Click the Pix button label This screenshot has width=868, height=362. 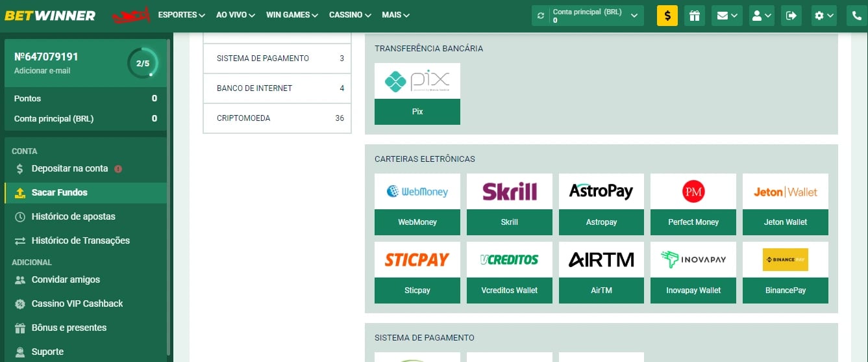pos(417,112)
